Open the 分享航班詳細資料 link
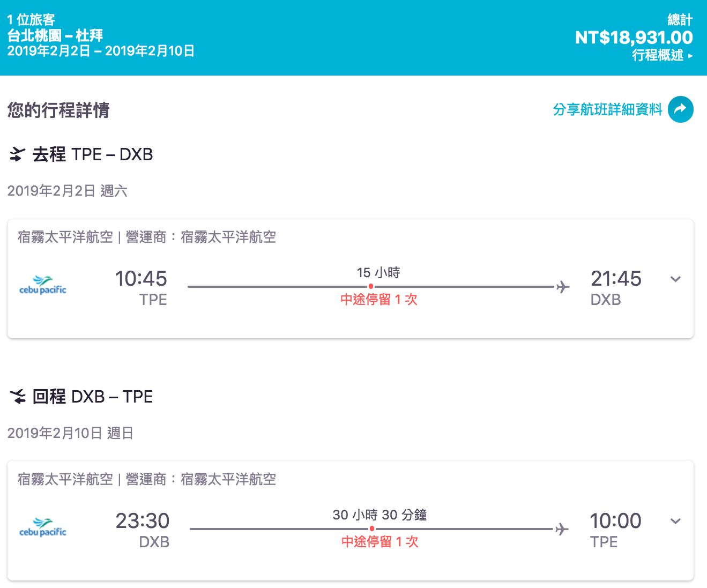The width and height of the screenshot is (707, 588). [607, 109]
